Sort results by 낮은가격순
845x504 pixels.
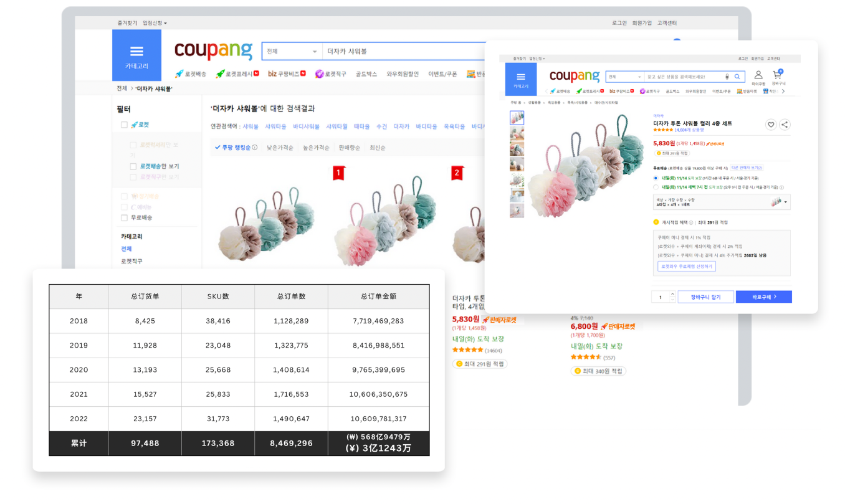coord(280,148)
